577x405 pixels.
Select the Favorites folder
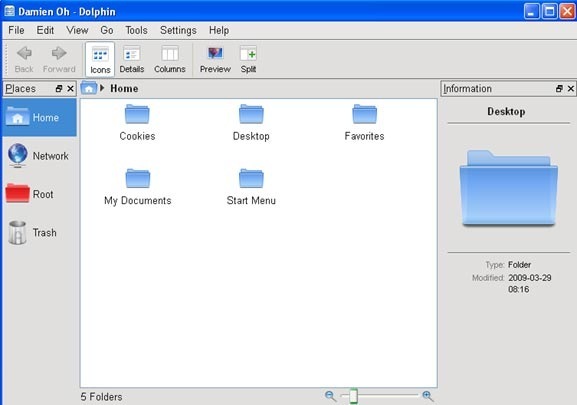[364, 123]
